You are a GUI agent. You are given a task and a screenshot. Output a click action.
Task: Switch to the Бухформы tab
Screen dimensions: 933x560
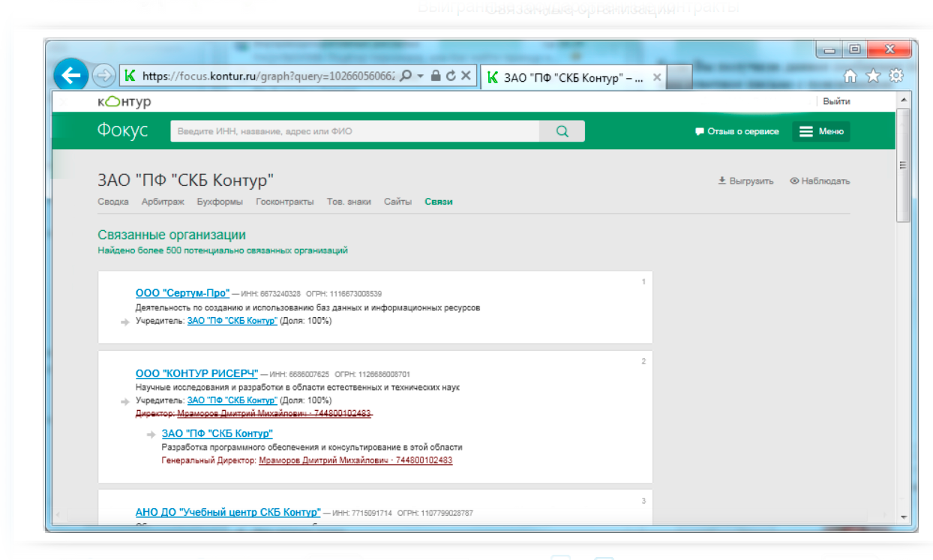coord(220,202)
